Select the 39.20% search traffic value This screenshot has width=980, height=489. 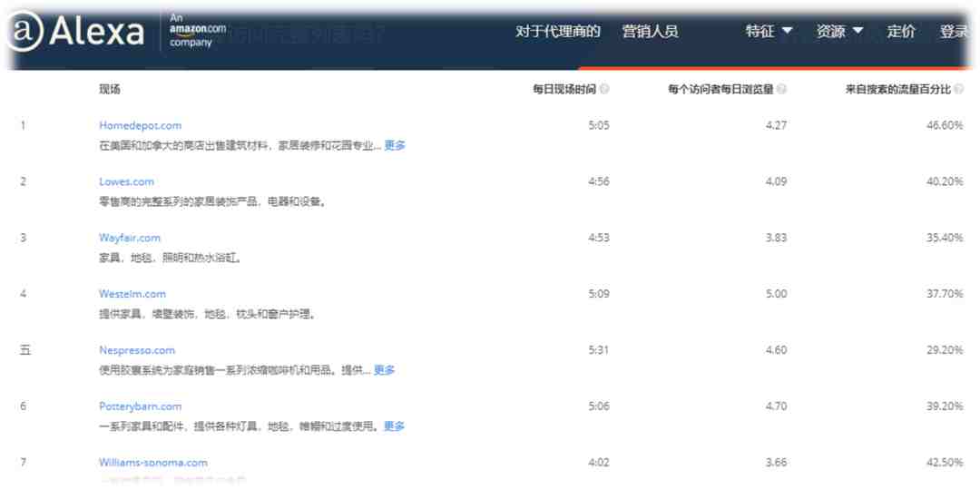[x=945, y=406]
